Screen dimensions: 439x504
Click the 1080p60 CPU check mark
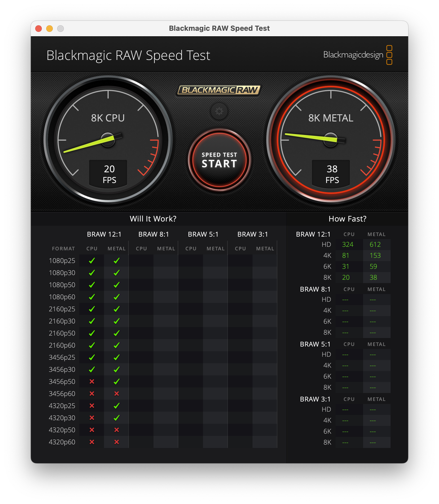[92, 297]
